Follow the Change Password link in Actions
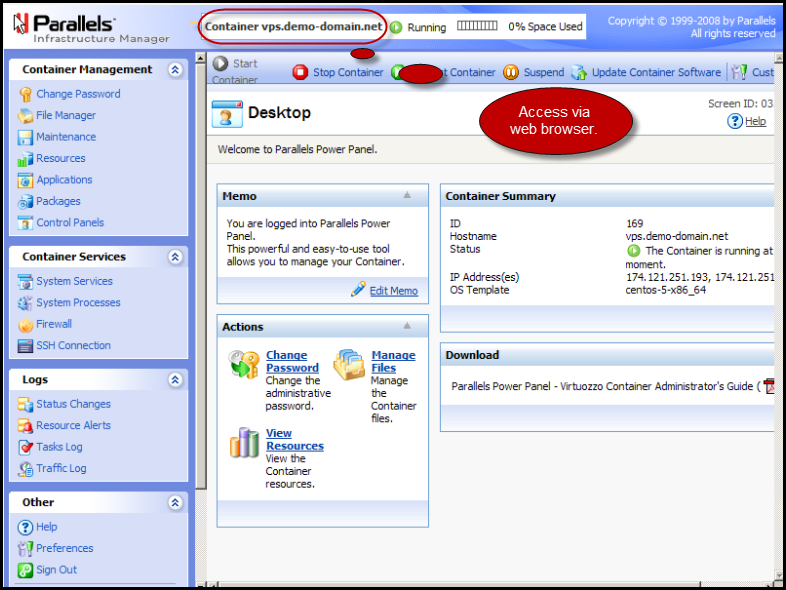The image size is (786, 590). click(x=292, y=361)
